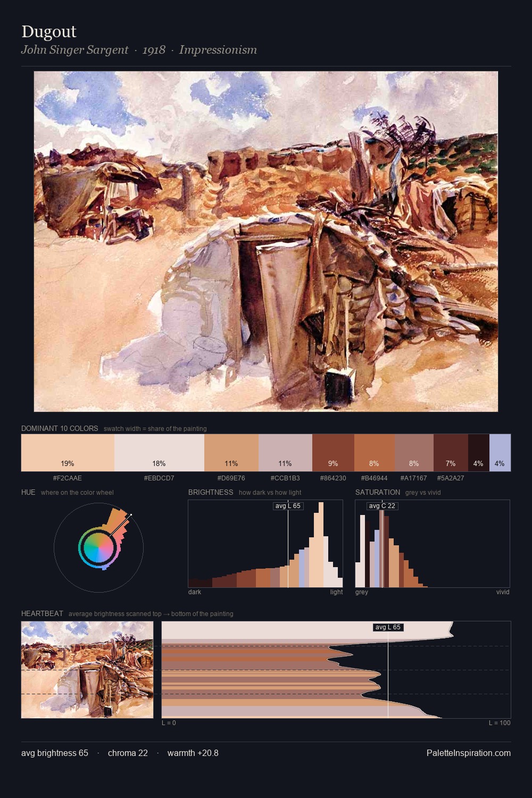Click the 'chroma 22' footer stat
The image size is (532, 798).
(128, 753)
